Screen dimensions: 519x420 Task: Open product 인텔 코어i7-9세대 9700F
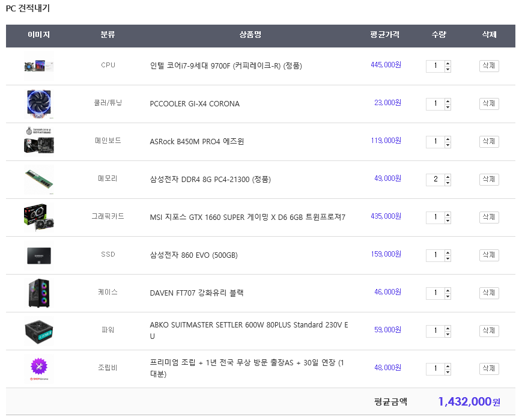click(226, 66)
